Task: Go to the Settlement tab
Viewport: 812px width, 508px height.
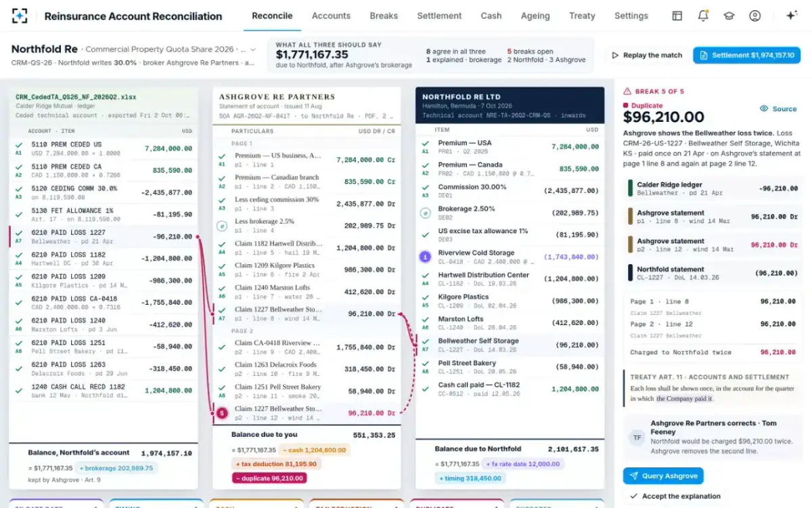Action: pyautogui.click(x=439, y=16)
